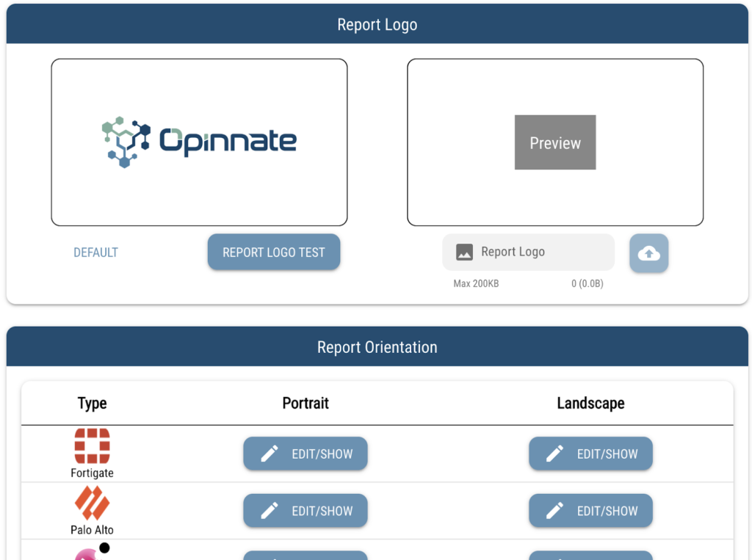Click the image icon in Report Logo field
Image resolution: width=752 pixels, height=560 pixels.
click(x=464, y=252)
